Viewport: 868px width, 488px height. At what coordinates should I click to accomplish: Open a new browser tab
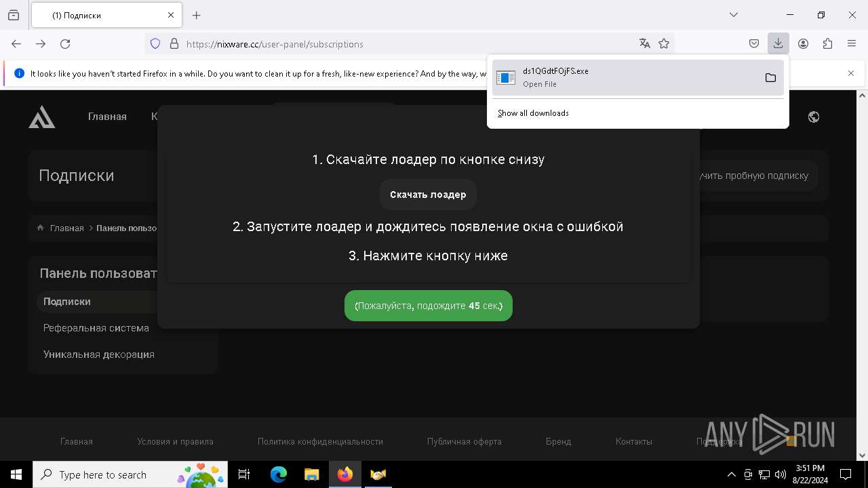coord(197,15)
